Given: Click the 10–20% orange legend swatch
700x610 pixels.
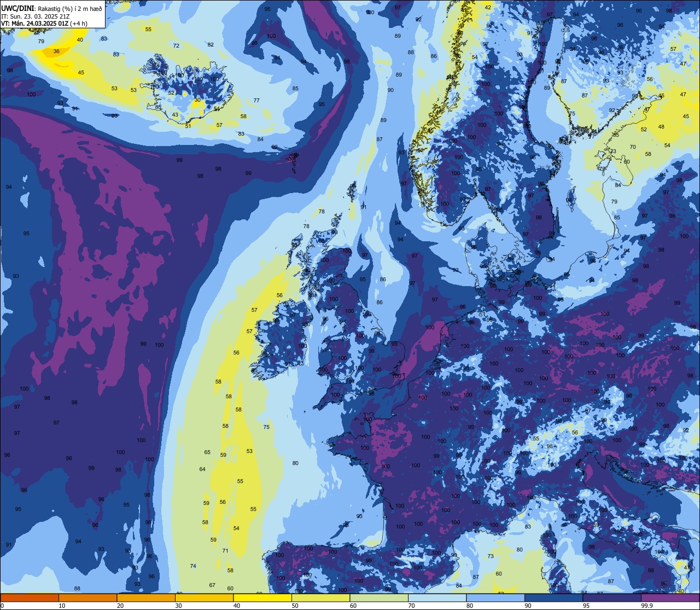Looking at the screenshot, I should [x=87, y=597].
